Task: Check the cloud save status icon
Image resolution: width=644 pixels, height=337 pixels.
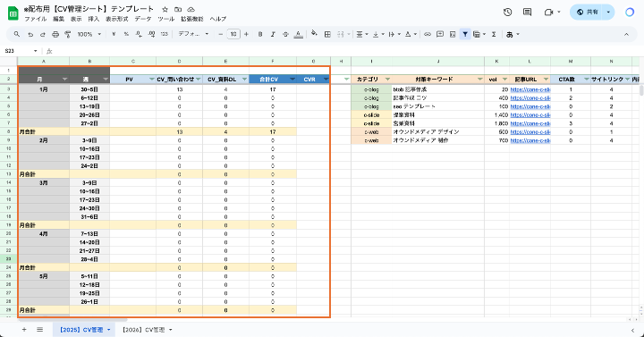Action: pos(191,9)
